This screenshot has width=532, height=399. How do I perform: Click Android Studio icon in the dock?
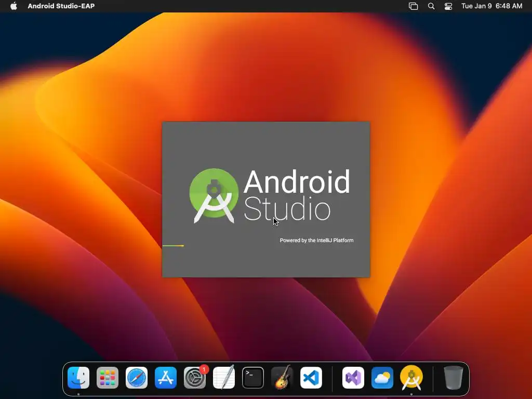[411, 378]
